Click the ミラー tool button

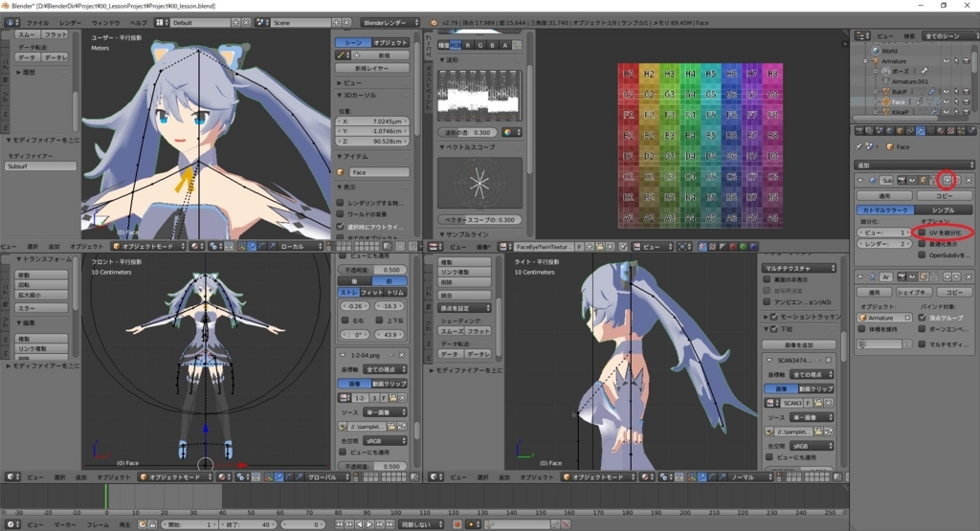point(41,308)
